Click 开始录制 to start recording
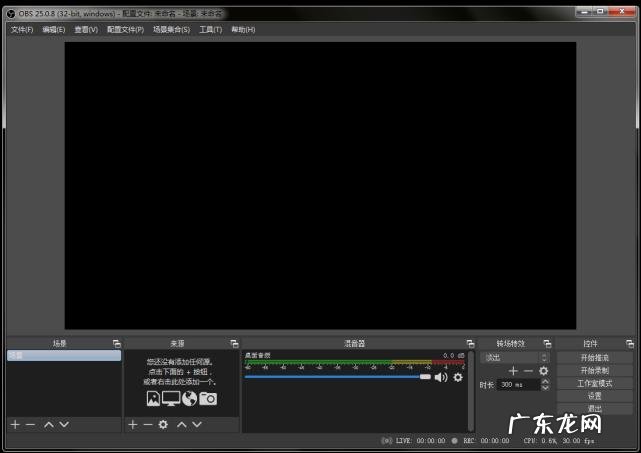641x453 pixels. (x=595, y=370)
